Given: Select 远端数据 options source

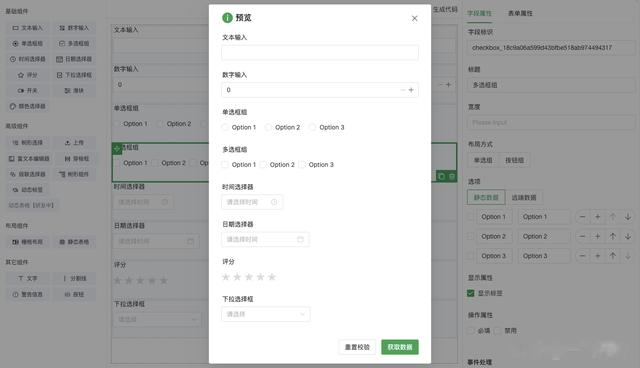Looking at the screenshot, I should coord(524,198).
